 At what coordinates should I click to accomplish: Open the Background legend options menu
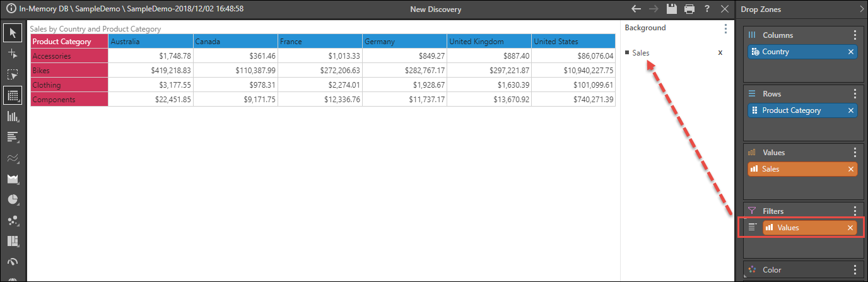(x=725, y=28)
